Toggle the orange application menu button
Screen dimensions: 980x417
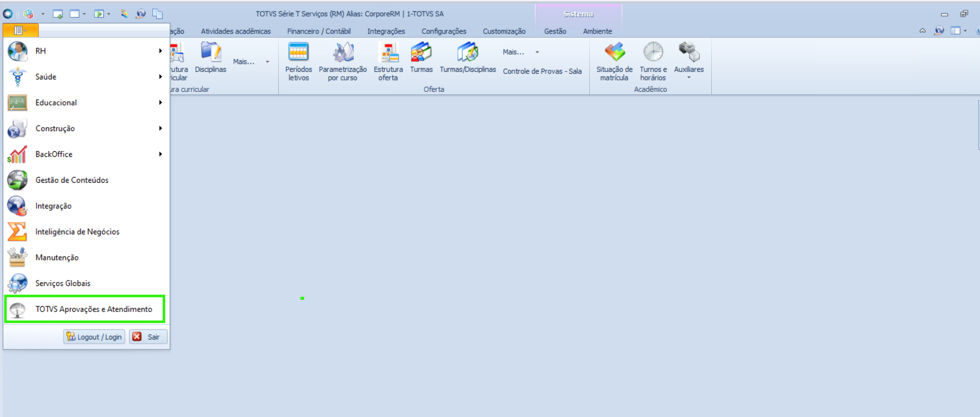click(x=21, y=30)
